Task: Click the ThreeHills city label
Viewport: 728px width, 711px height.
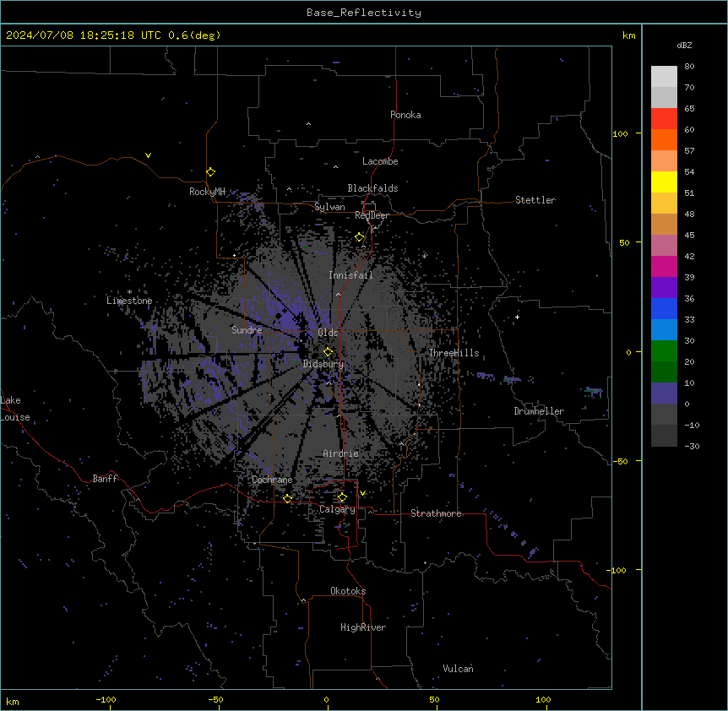Action: (x=454, y=353)
